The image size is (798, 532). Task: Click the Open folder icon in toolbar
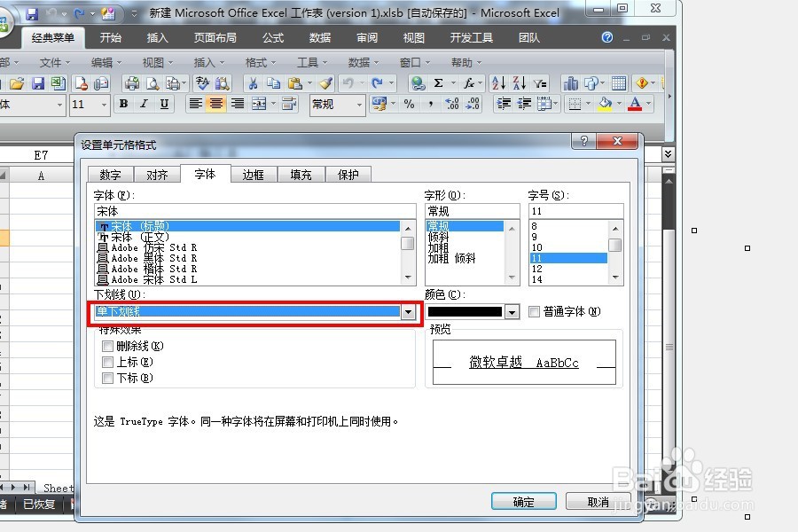coord(17,83)
